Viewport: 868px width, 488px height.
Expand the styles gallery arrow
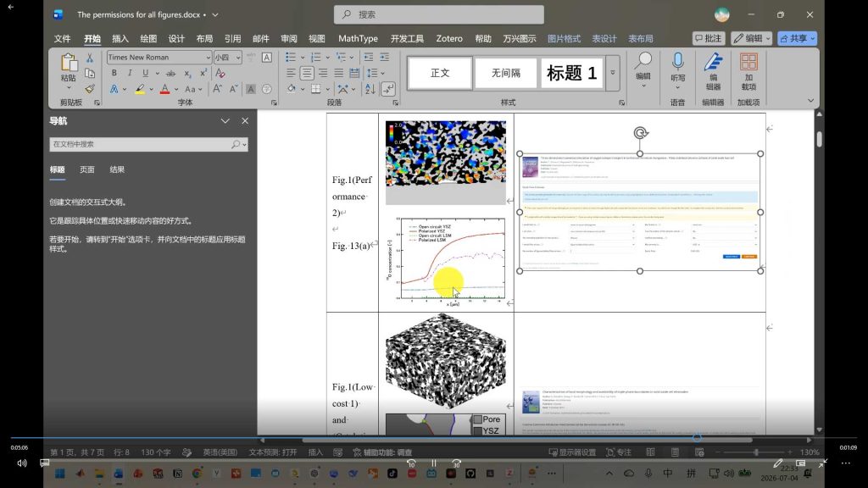613,73
